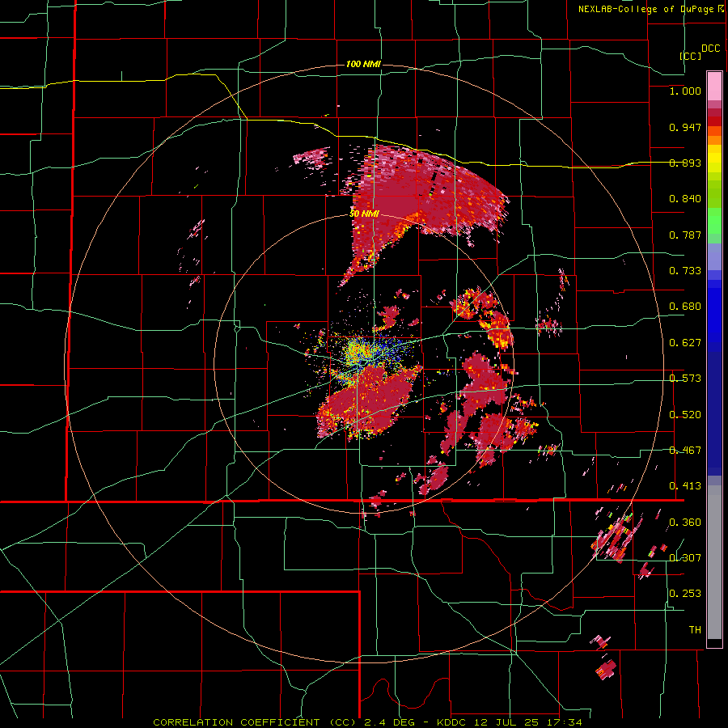The width and height of the screenshot is (728, 728).
Task: Click the gray lower segment of color bar
Action: (x=714, y=562)
